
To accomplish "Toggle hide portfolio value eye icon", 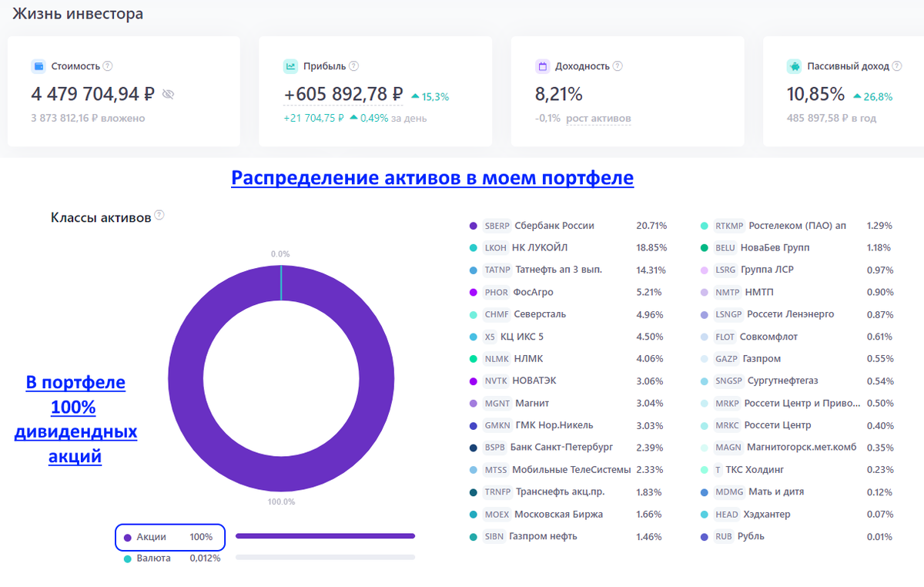I will tap(169, 95).
